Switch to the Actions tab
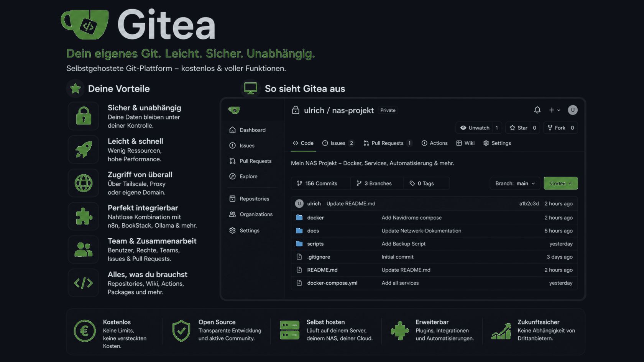 [434, 143]
